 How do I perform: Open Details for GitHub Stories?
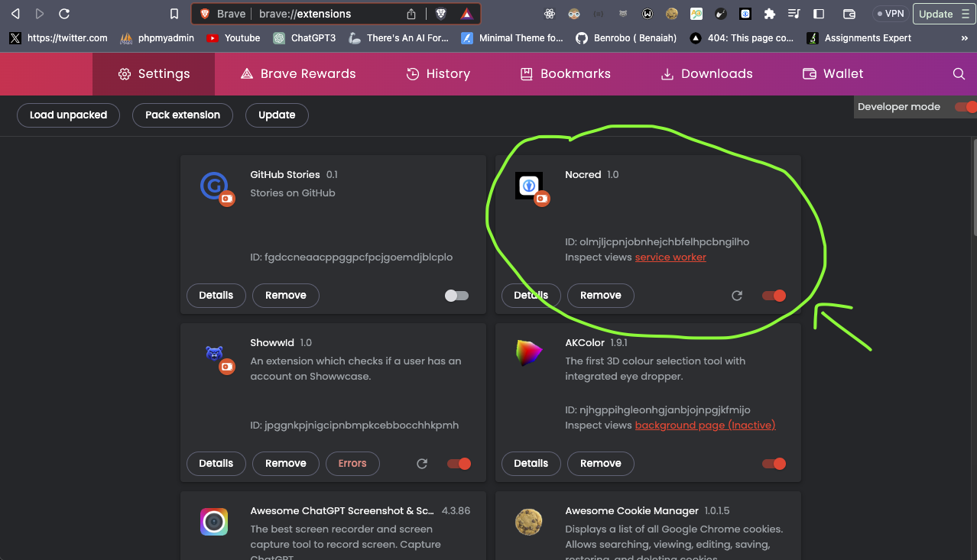(216, 296)
